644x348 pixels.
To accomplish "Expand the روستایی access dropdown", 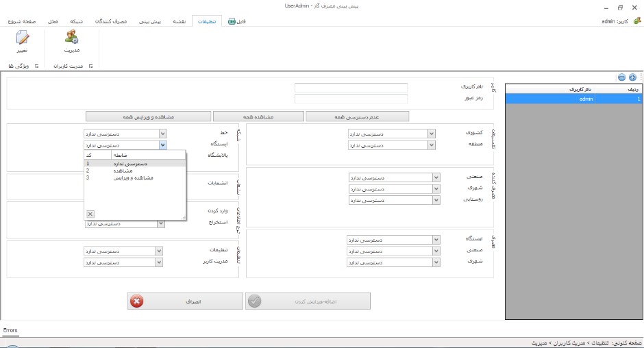I will [436, 200].
